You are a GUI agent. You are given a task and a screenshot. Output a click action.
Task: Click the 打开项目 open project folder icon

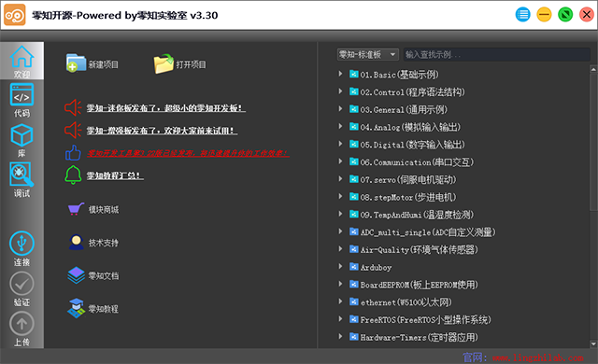click(164, 63)
